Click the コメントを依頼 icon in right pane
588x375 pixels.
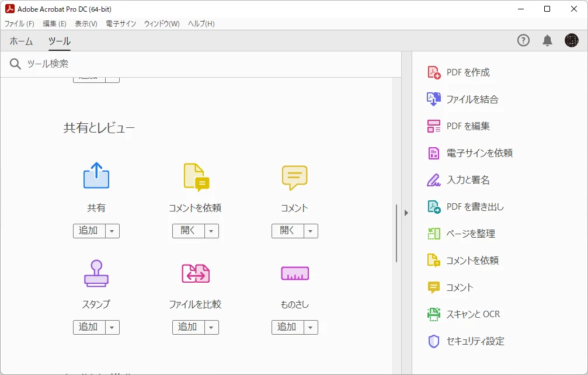click(x=434, y=261)
